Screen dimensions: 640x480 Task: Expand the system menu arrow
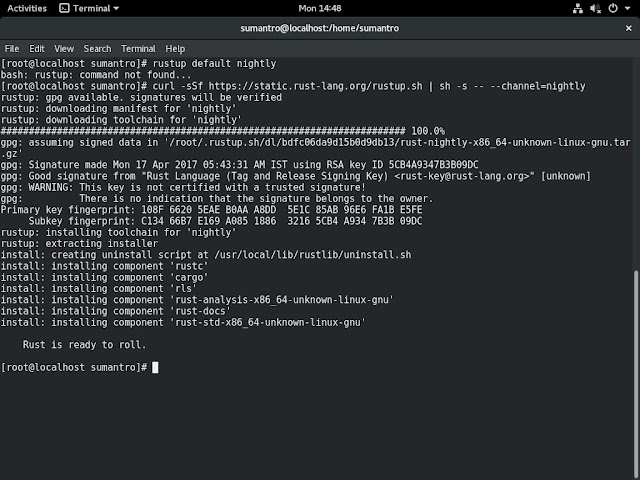tap(630, 8)
